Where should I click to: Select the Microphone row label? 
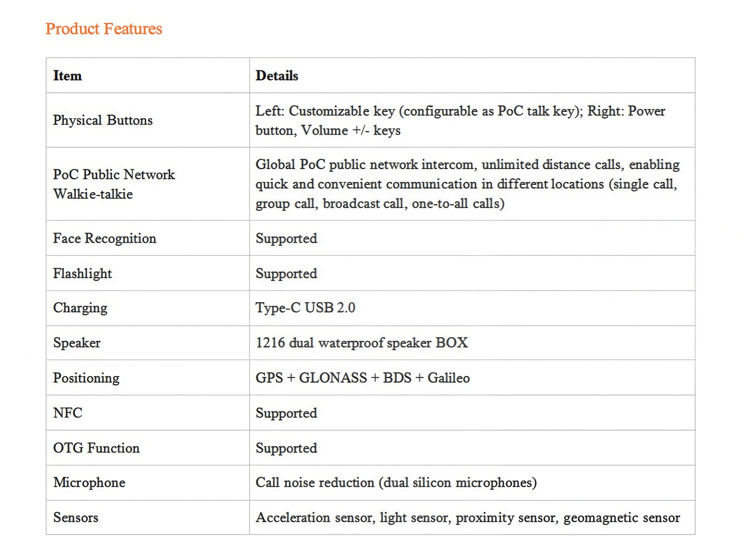pyautogui.click(x=89, y=483)
